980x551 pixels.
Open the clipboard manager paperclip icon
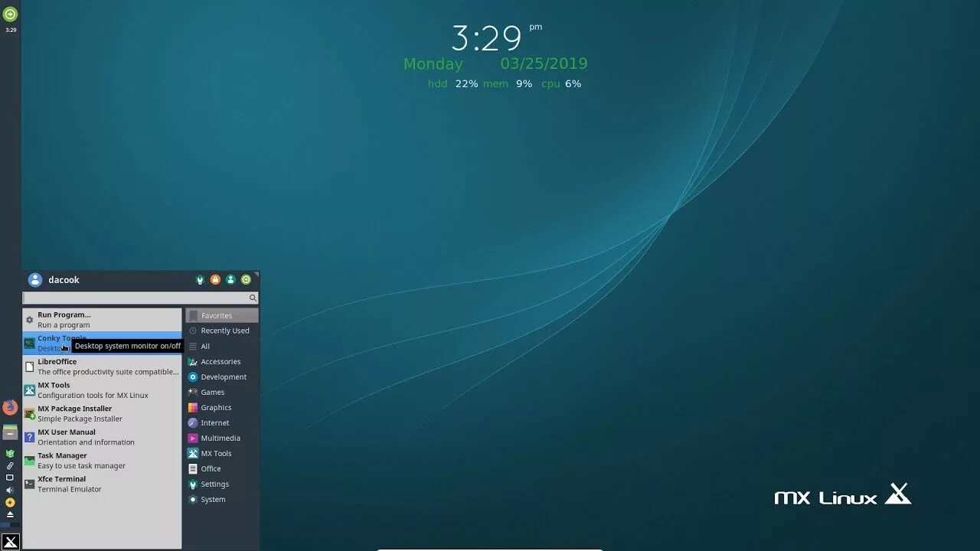click(10, 465)
